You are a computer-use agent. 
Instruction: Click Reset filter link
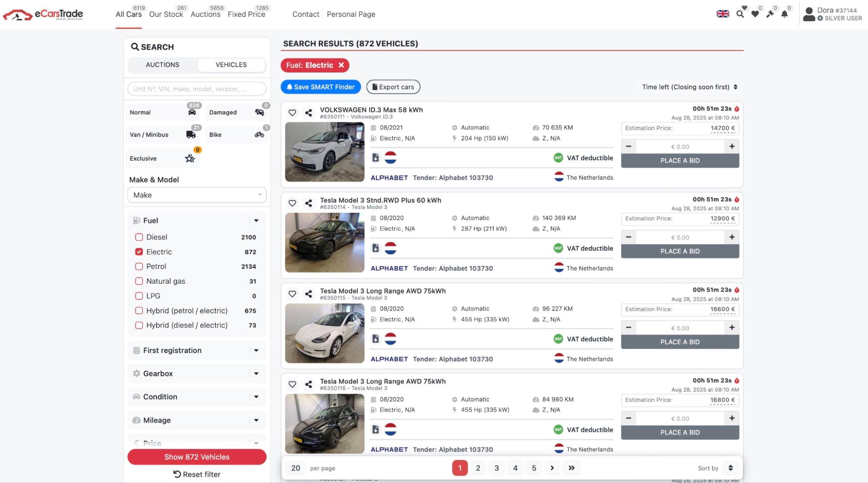tap(197, 474)
